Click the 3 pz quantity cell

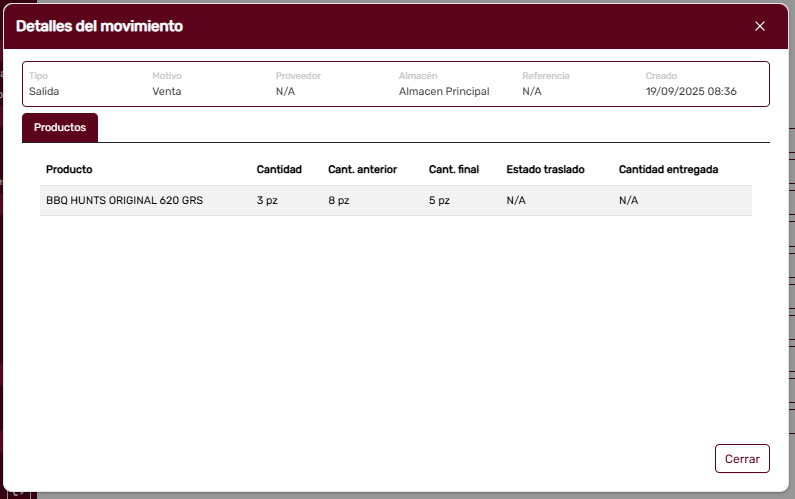[267, 200]
